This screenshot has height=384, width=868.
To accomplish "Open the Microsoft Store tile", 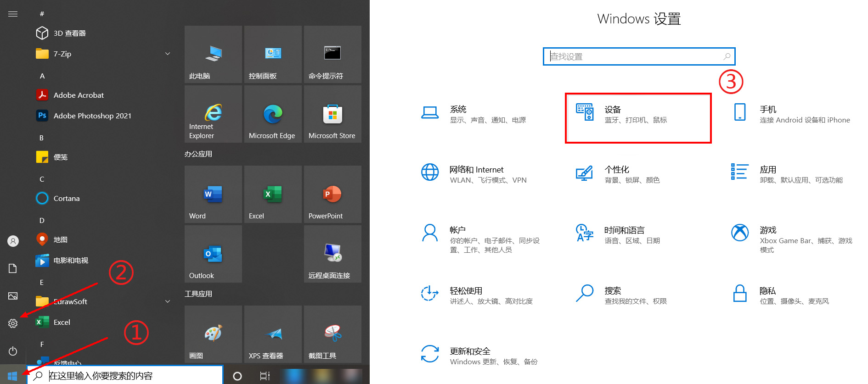I will [333, 114].
